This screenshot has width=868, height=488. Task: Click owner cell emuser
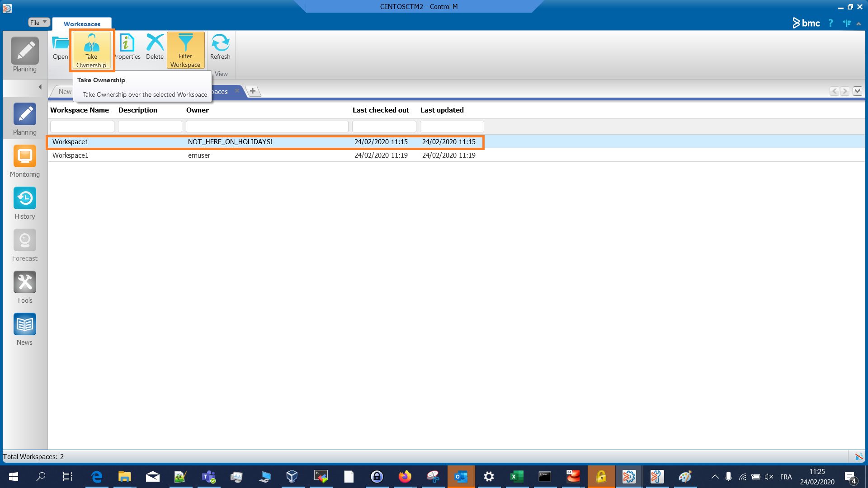pos(199,155)
